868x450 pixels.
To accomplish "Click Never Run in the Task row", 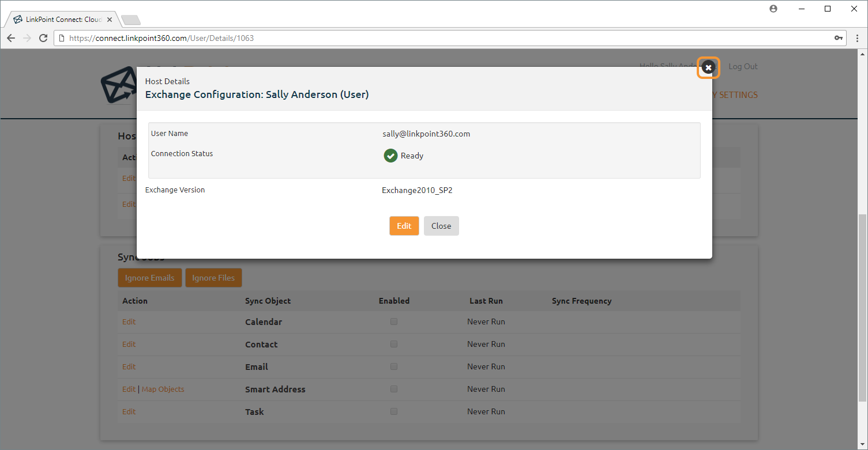I will pyautogui.click(x=486, y=411).
